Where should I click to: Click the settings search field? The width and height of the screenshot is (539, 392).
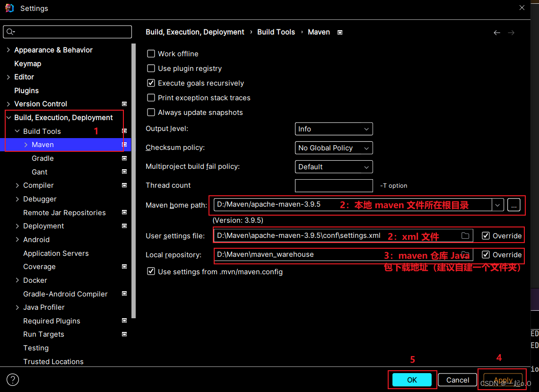[67, 32]
